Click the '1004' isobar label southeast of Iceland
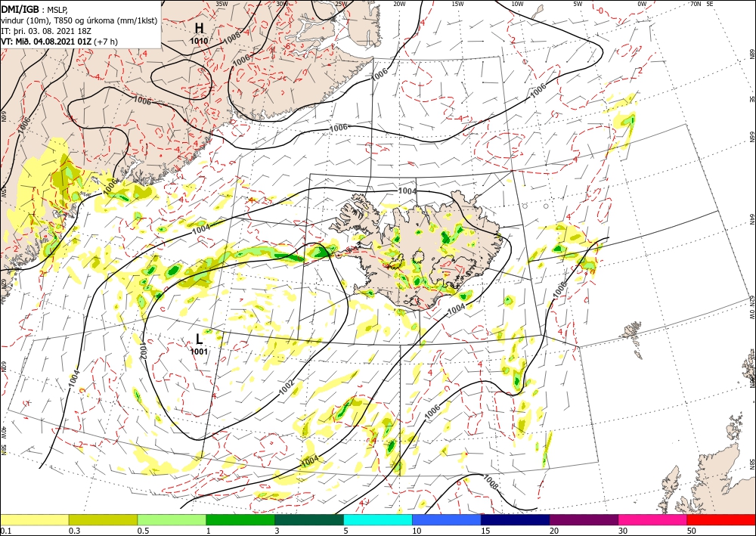This screenshot has width=756, height=536. 457,308
